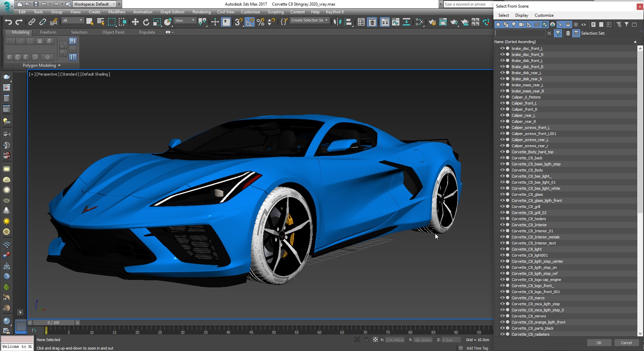
Task: Open Create Selection Set dropdown
Action: [309, 20]
